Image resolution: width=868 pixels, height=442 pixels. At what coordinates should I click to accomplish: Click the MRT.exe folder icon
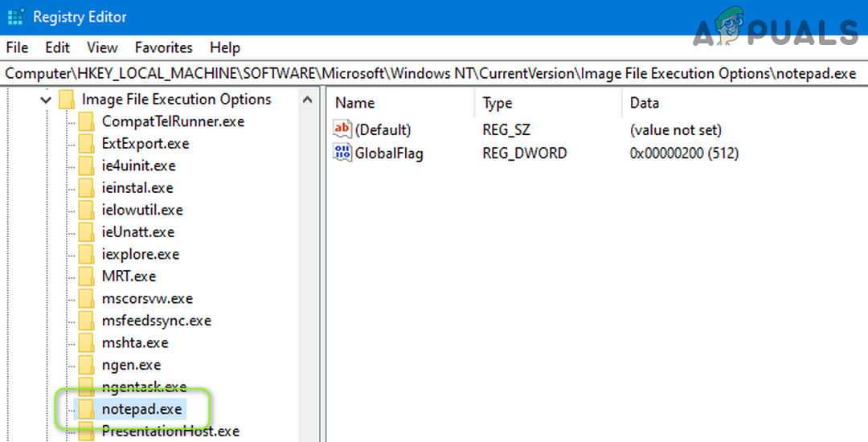pyautogui.click(x=85, y=276)
